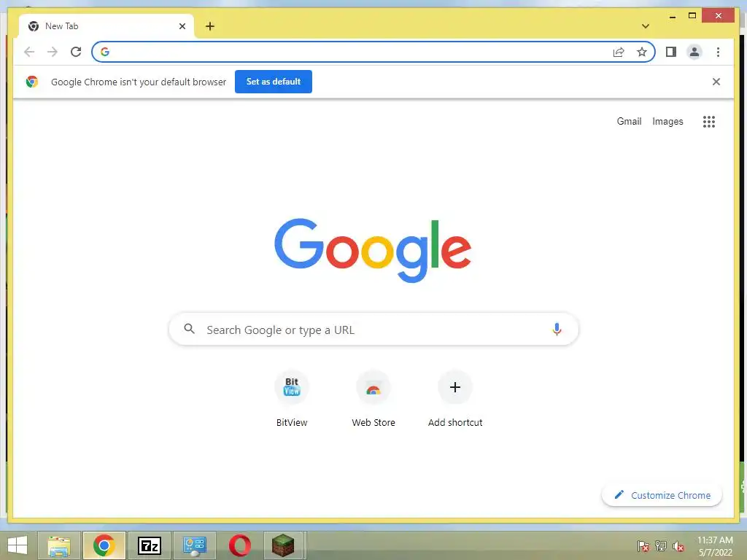Click the Google icon in address bar
The height and width of the screenshot is (560, 747).
(x=105, y=52)
